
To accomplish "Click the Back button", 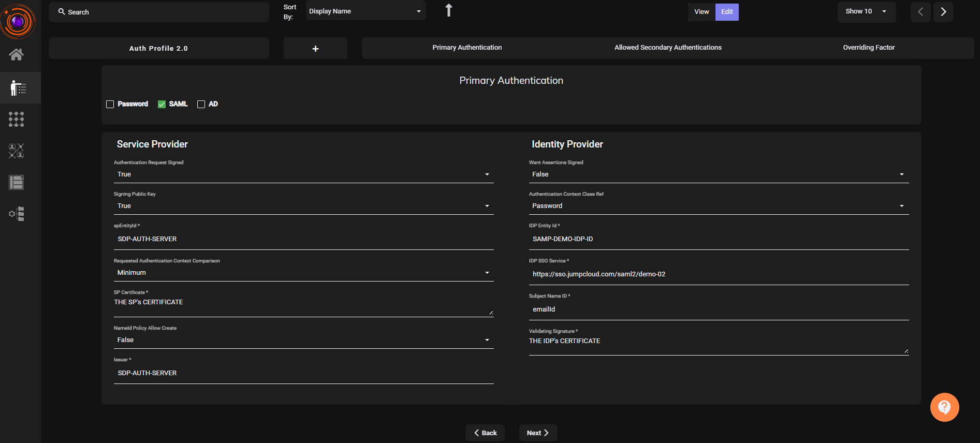I will [x=485, y=433].
